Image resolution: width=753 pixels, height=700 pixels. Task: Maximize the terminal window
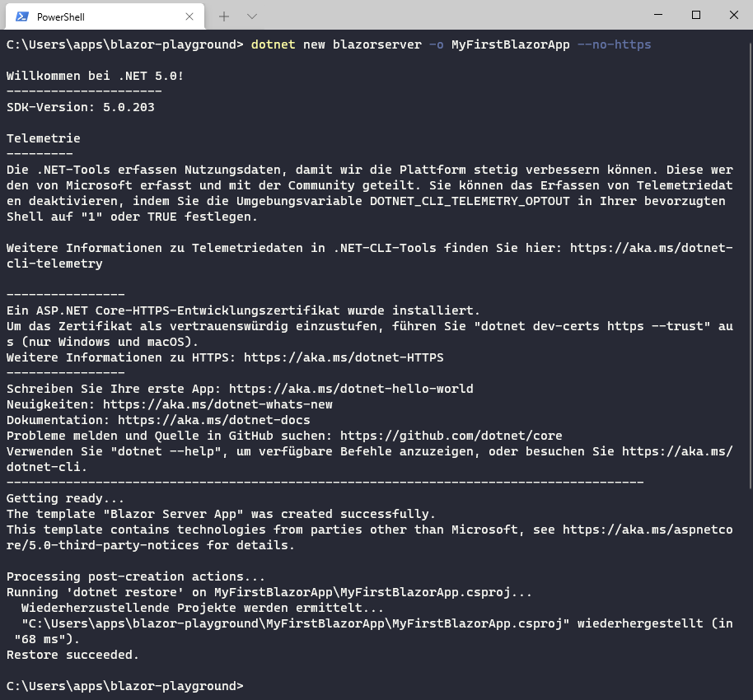(695, 15)
